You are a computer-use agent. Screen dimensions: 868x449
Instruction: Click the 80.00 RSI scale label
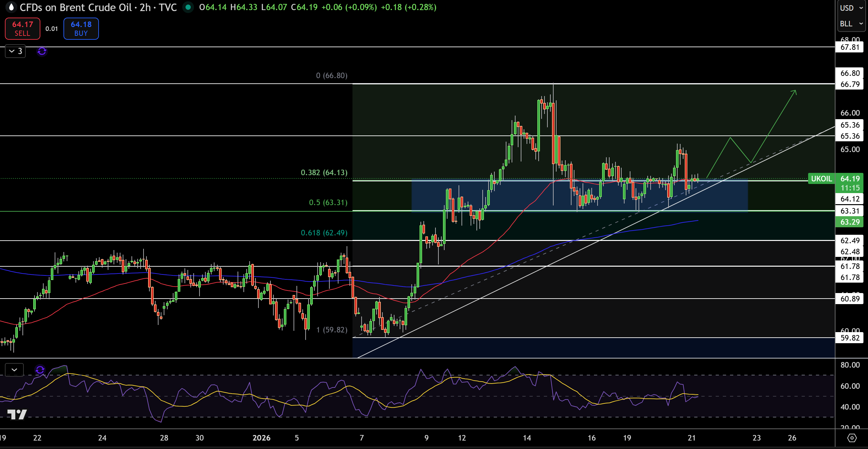pos(850,365)
